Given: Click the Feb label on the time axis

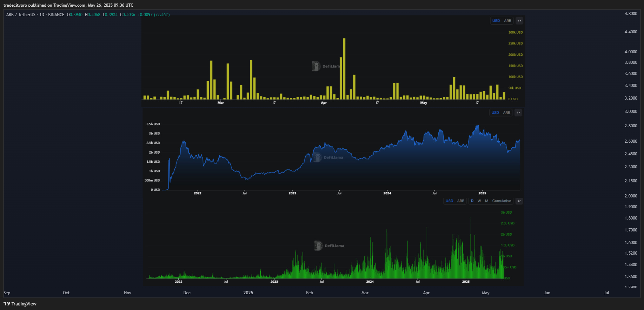Looking at the screenshot, I should pos(310,293).
